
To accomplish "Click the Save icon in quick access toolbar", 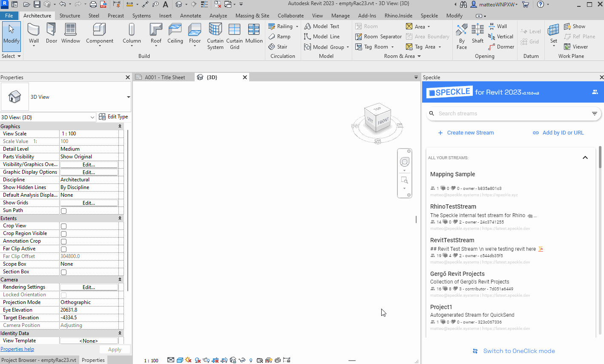I will 37,5.
